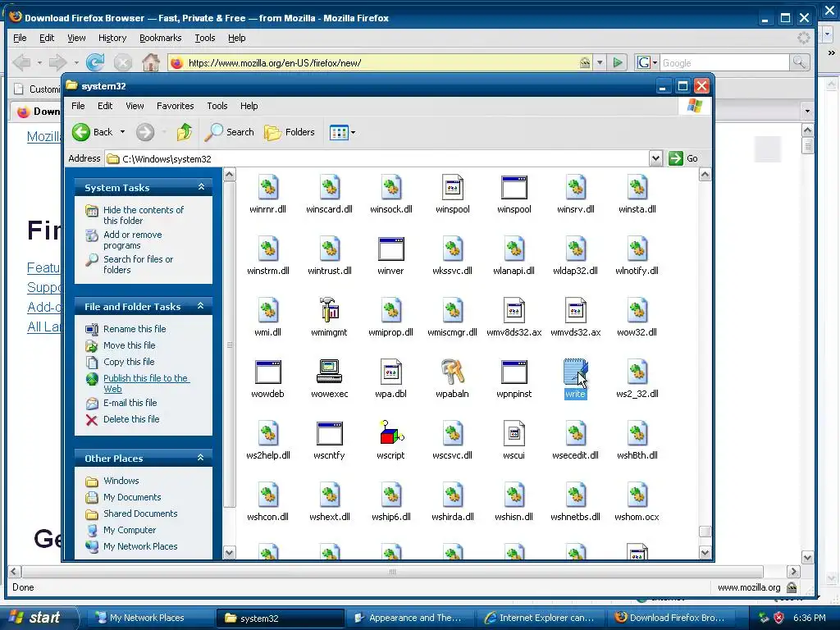
Task: Click Firefox Google search box
Action: [x=724, y=62]
